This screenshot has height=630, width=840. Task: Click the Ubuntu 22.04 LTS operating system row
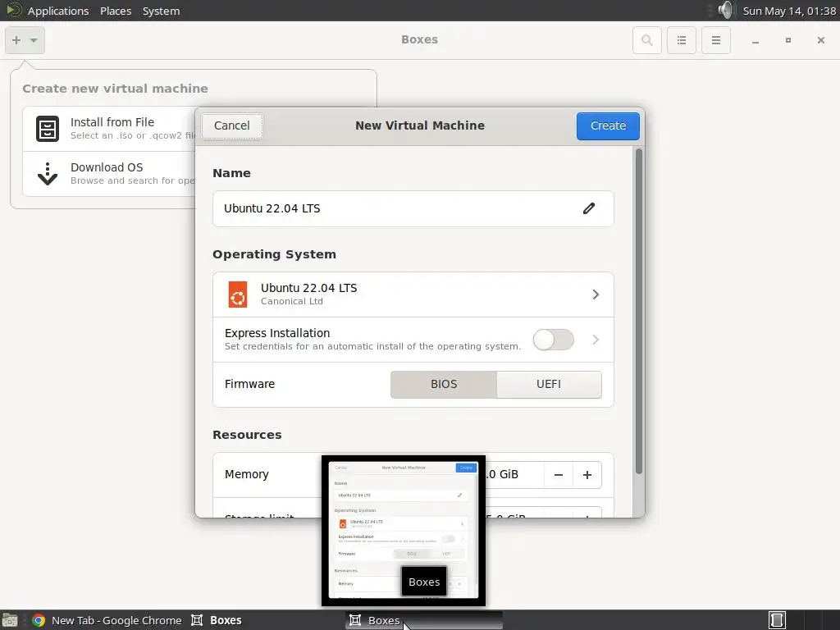(413, 294)
